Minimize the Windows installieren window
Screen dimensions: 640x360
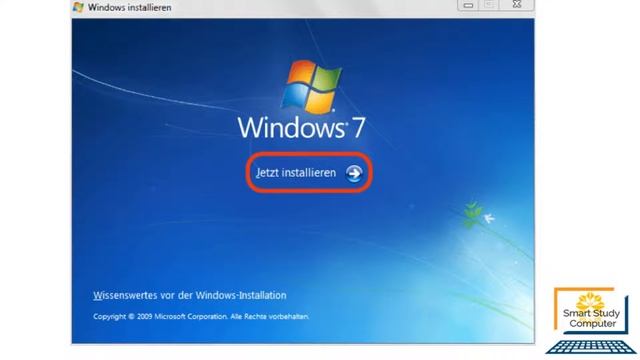468,5
